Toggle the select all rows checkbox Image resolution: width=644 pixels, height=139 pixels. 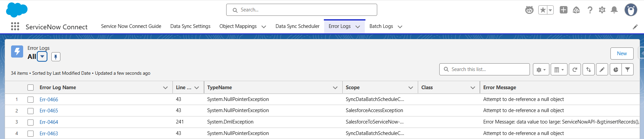click(x=31, y=88)
